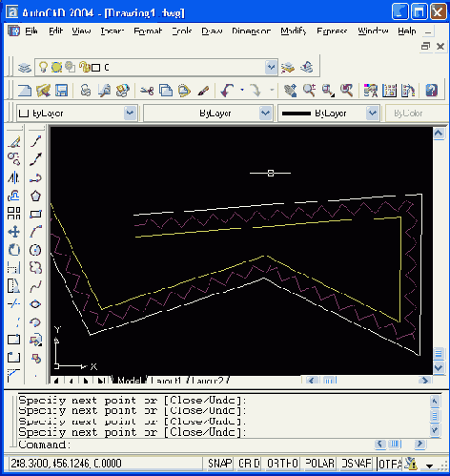Image resolution: width=450 pixels, height=476 pixels.
Task: Select the Polygon draw tool
Action: (35, 196)
